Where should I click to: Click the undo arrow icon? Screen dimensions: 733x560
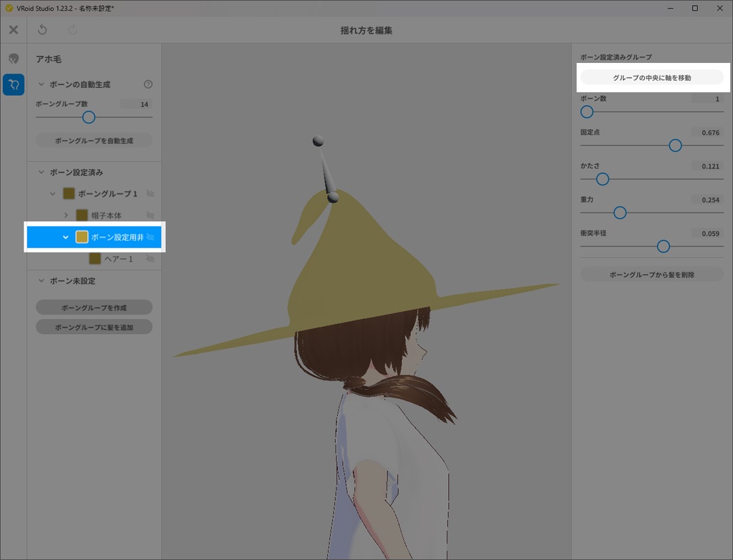click(42, 30)
